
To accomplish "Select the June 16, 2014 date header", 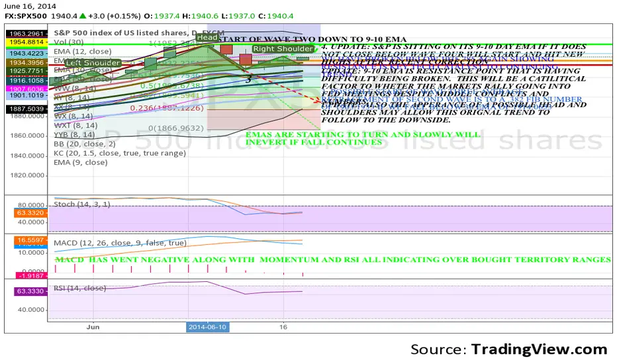I will pos(30,6).
